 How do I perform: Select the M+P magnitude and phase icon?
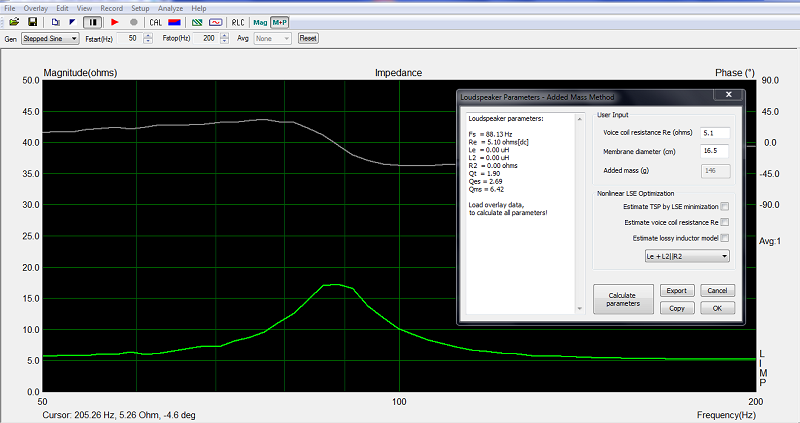(280, 22)
